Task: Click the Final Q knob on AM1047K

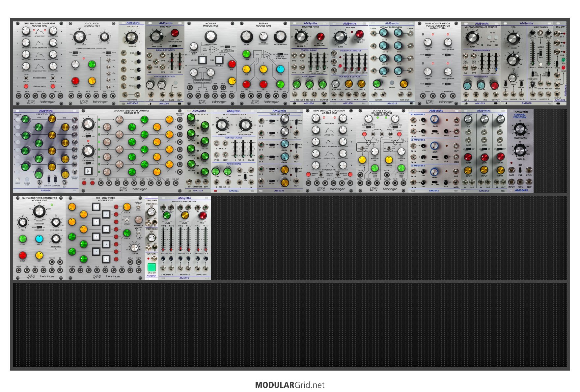Action: pos(520,150)
